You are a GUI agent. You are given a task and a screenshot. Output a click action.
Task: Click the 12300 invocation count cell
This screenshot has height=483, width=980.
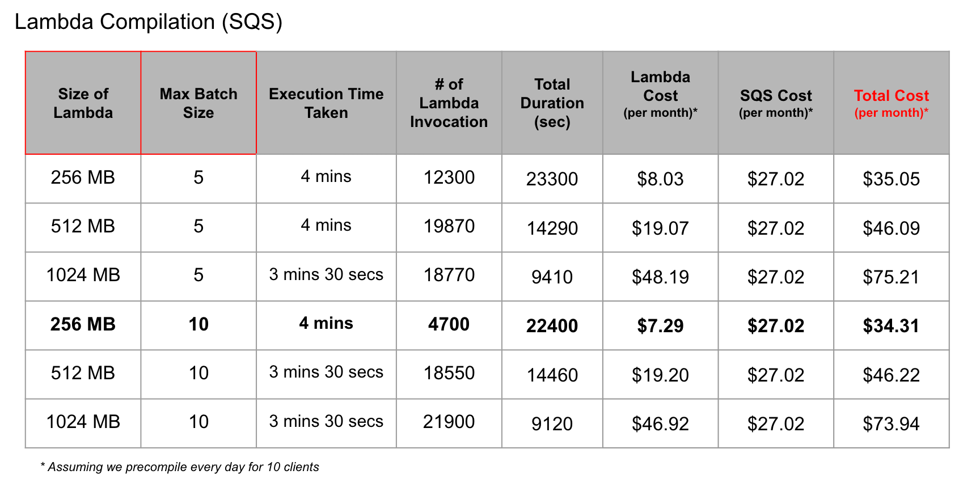449,179
